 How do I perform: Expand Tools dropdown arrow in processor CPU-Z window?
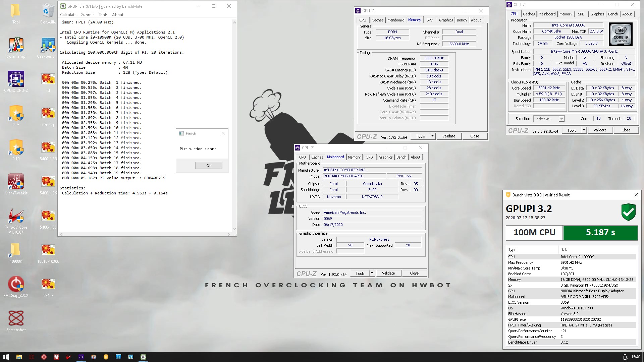(584, 130)
